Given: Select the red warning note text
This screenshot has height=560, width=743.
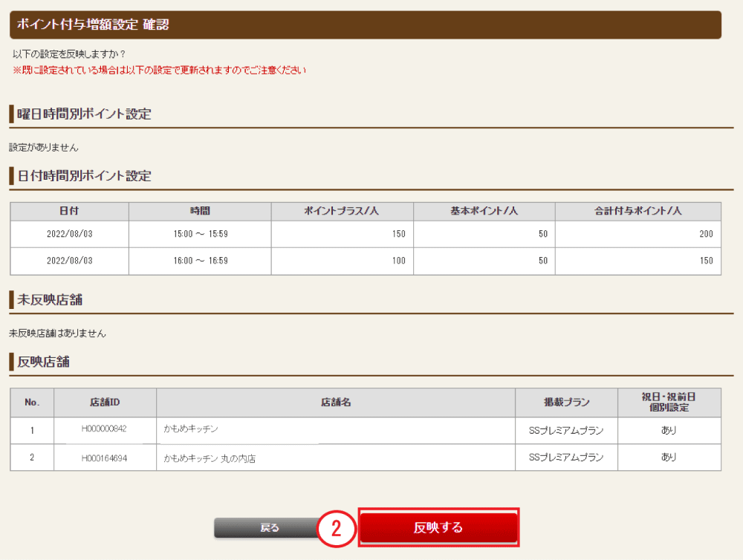Looking at the screenshot, I should [x=159, y=70].
